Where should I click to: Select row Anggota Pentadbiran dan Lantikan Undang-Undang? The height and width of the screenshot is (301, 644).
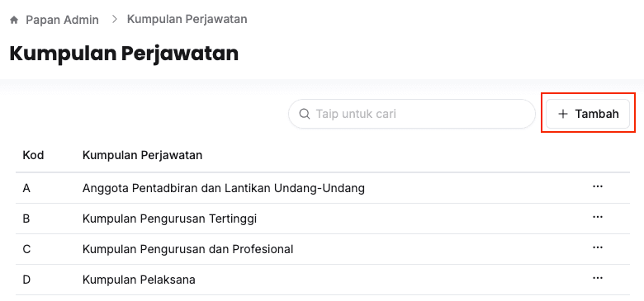tap(323, 188)
